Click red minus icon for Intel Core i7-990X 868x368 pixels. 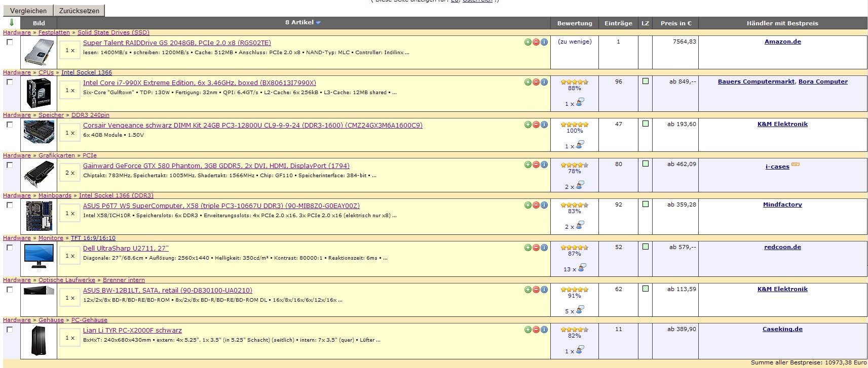536,82
